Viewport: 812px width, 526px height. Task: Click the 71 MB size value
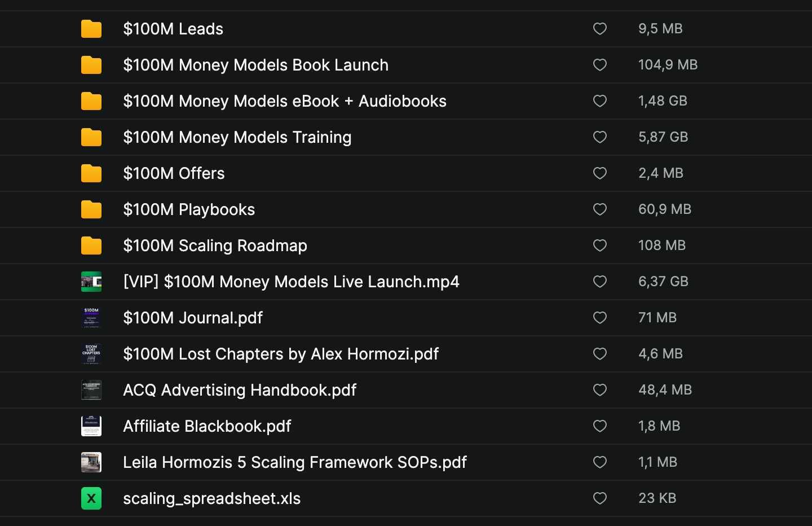coord(657,318)
